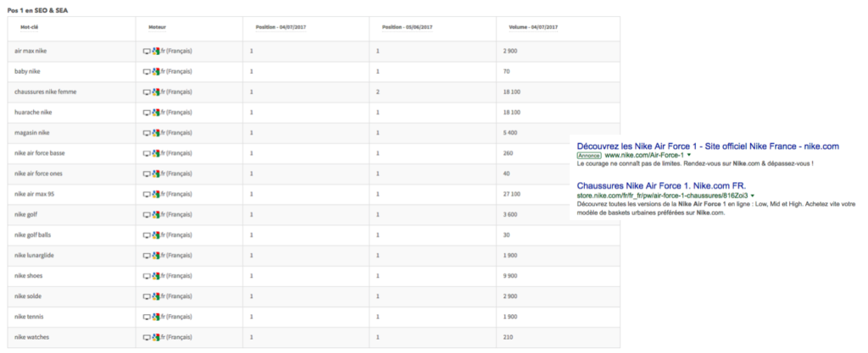Select the nike shoes keyword
This screenshot has height=353, width=868.
[x=28, y=276]
